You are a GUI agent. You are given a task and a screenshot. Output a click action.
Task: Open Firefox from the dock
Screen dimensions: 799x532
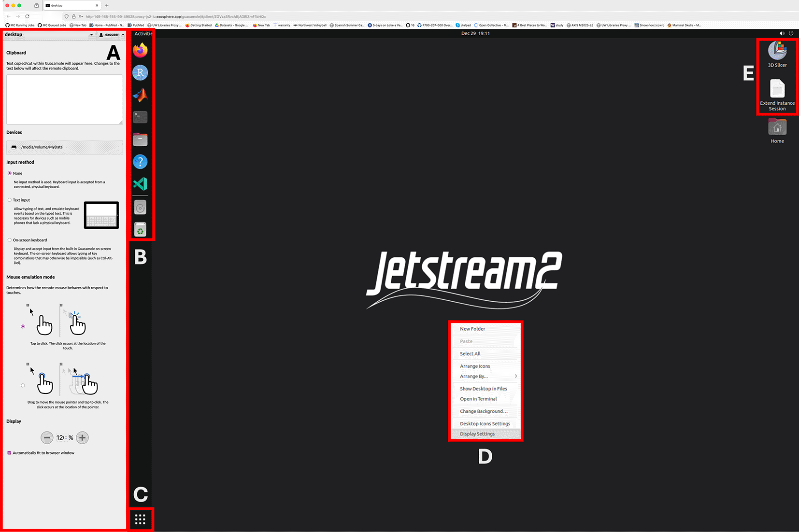coord(140,50)
